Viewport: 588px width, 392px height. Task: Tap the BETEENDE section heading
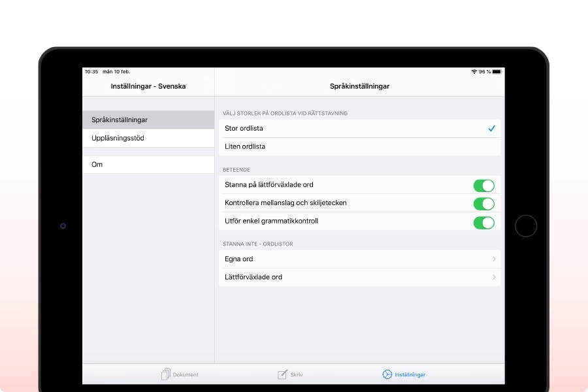(x=237, y=170)
